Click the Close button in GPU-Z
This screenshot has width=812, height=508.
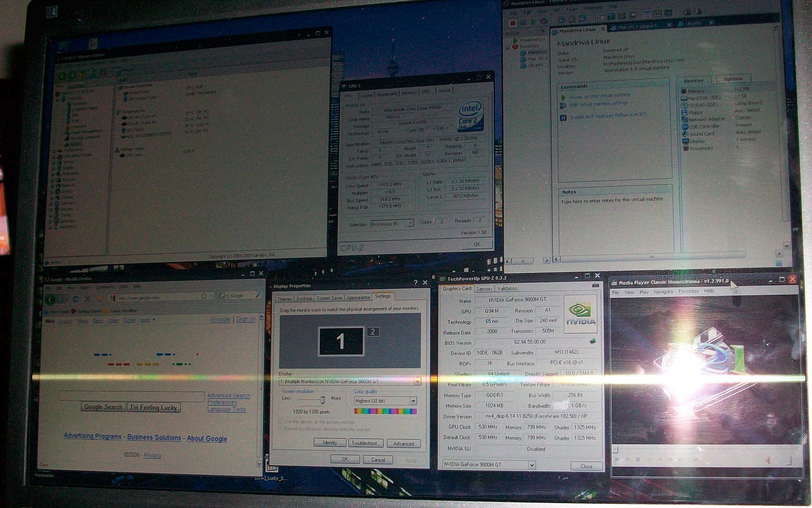(x=586, y=466)
